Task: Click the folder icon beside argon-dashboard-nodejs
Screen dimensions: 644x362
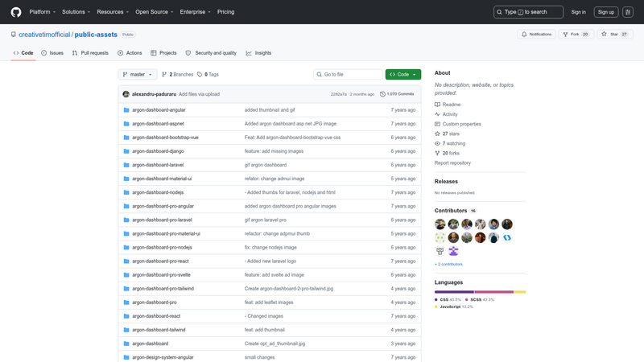Action: tap(126, 192)
